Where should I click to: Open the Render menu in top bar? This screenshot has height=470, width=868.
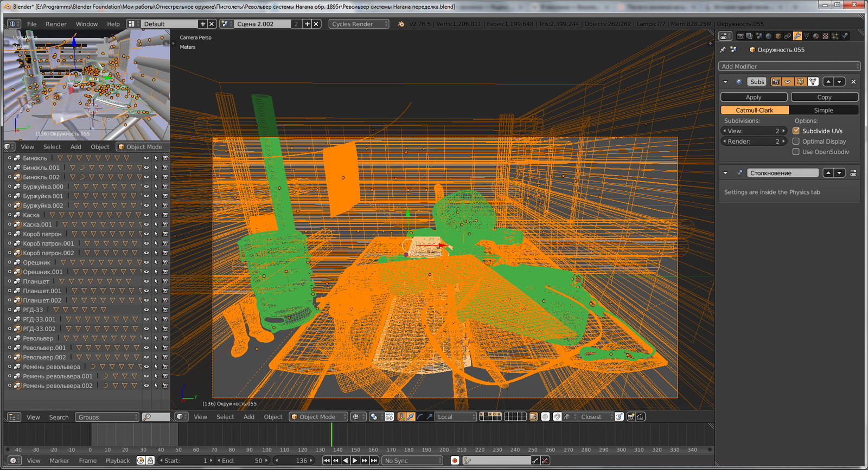(56, 24)
